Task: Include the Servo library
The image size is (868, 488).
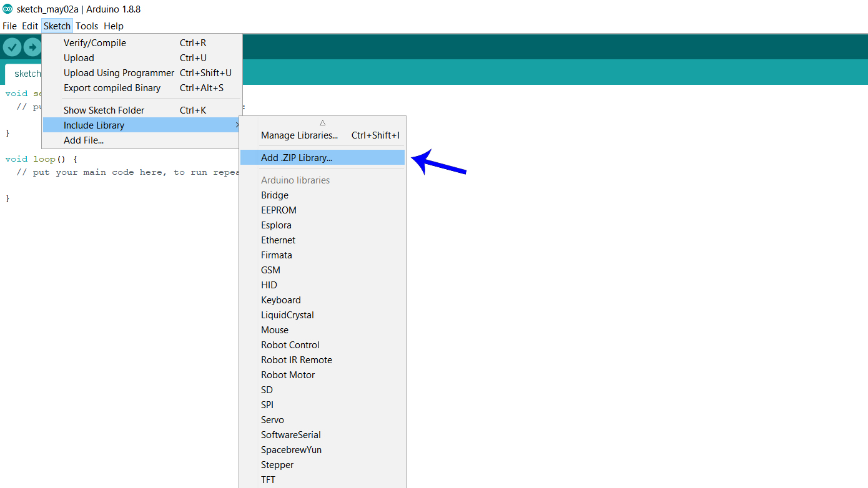Action: 272,420
